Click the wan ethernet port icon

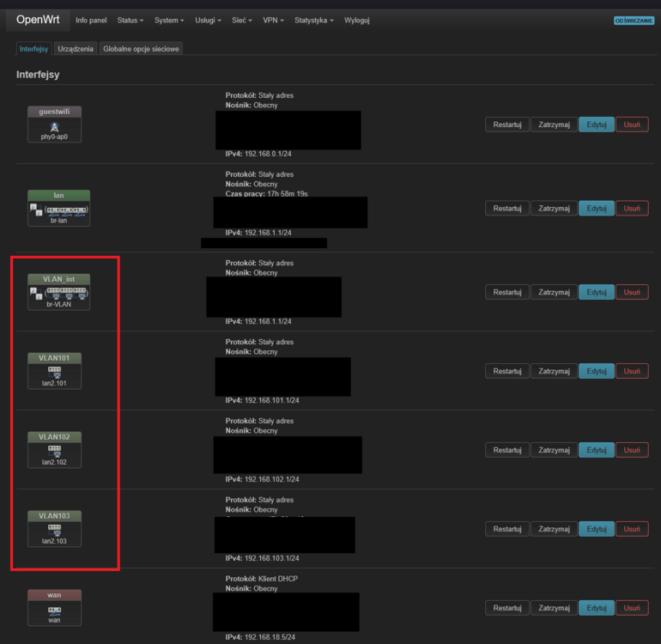tap(54, 611)
